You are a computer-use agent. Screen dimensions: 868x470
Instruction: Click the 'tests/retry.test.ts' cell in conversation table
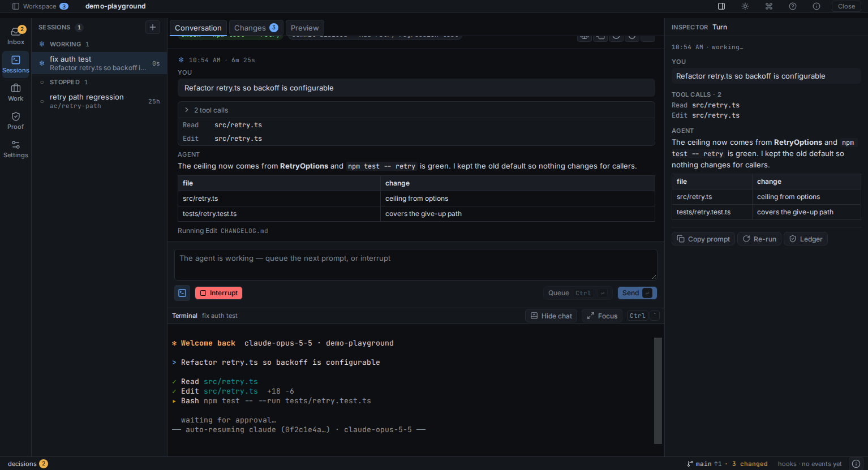click(280, 214)
